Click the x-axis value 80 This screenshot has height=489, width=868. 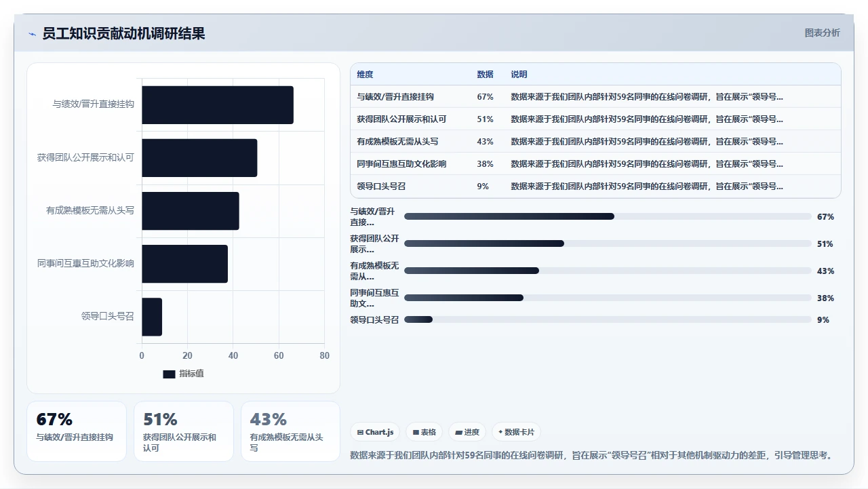(x=325, y=355)
